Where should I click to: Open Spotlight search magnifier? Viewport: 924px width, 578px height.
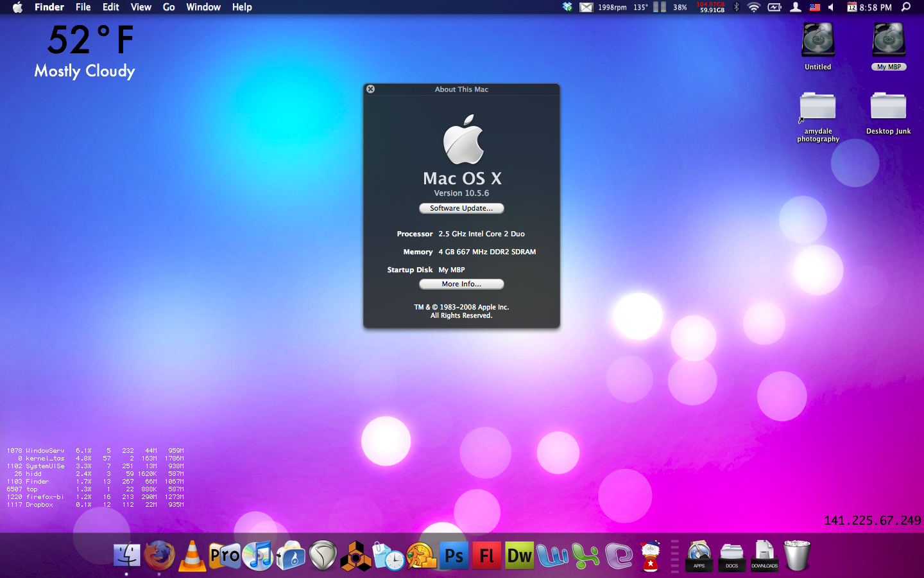click(906, 7)
